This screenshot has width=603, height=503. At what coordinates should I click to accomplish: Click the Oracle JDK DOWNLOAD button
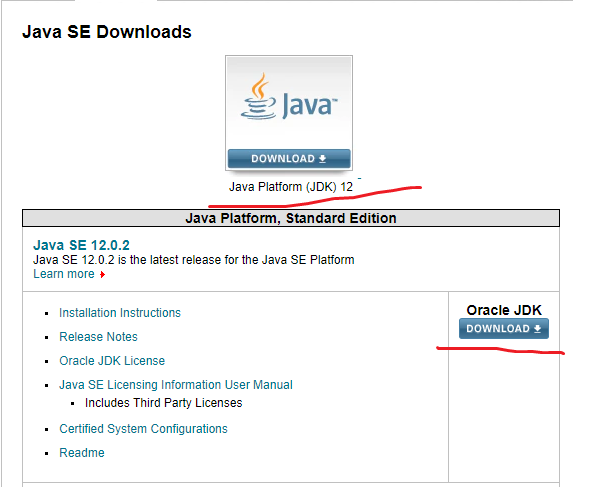[504, 328]
